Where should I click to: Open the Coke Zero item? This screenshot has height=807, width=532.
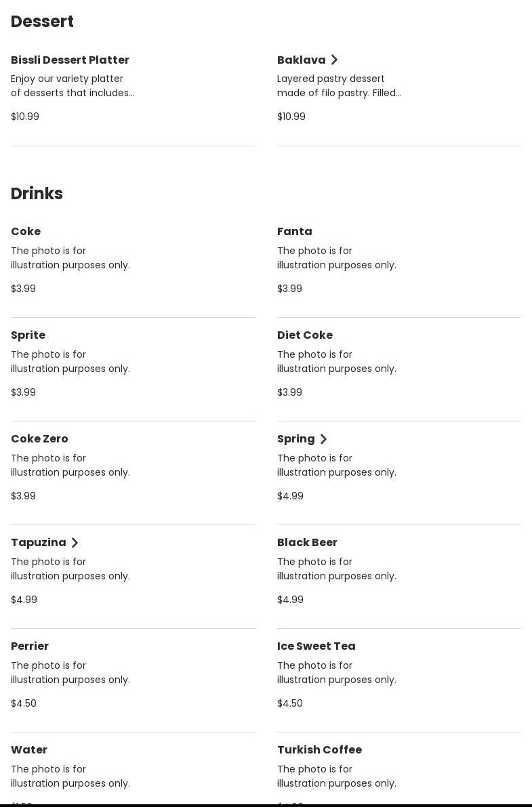point(39,439)
